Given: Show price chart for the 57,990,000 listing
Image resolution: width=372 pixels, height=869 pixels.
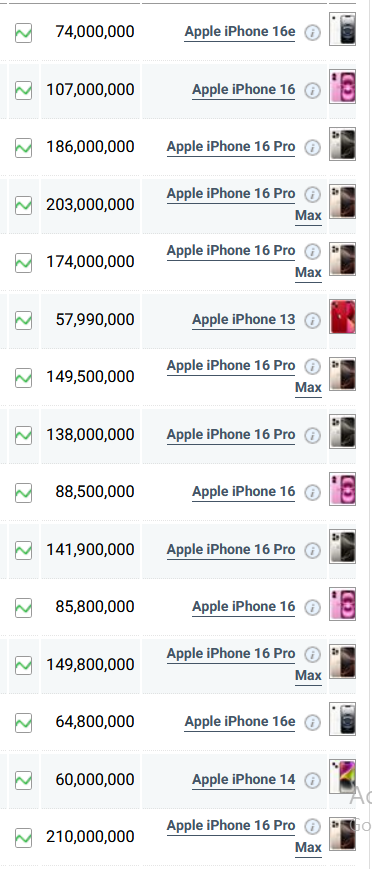Looking at the screenshot, I should pos(23,320).
